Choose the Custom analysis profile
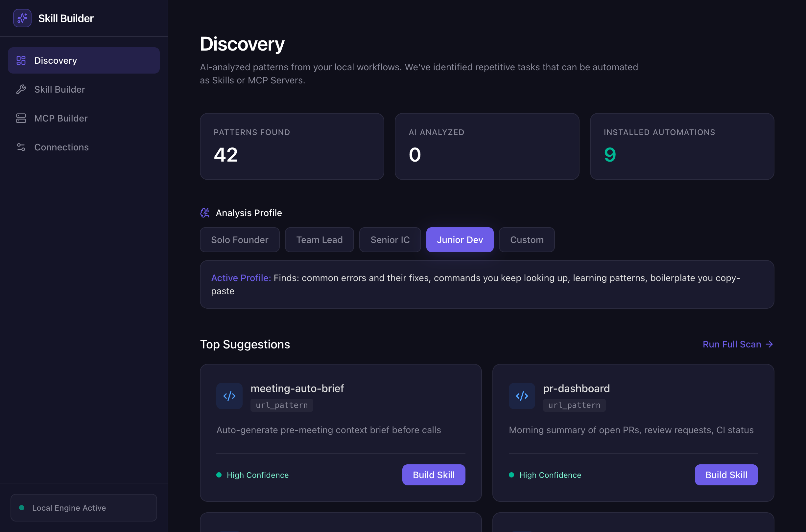This screenshot has height=532, width=806. 527,240
